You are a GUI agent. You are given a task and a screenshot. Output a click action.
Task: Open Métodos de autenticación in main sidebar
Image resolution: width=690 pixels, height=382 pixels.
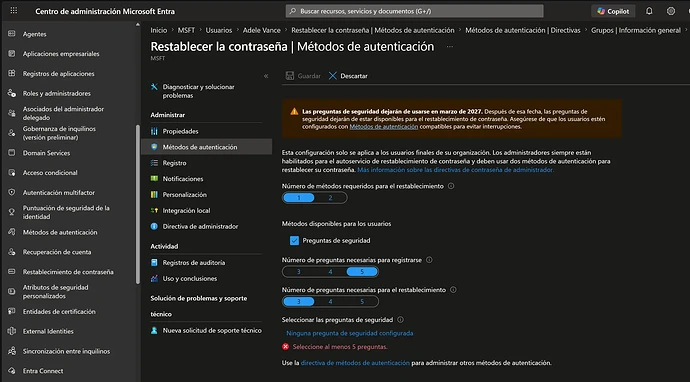pos(60,232)
